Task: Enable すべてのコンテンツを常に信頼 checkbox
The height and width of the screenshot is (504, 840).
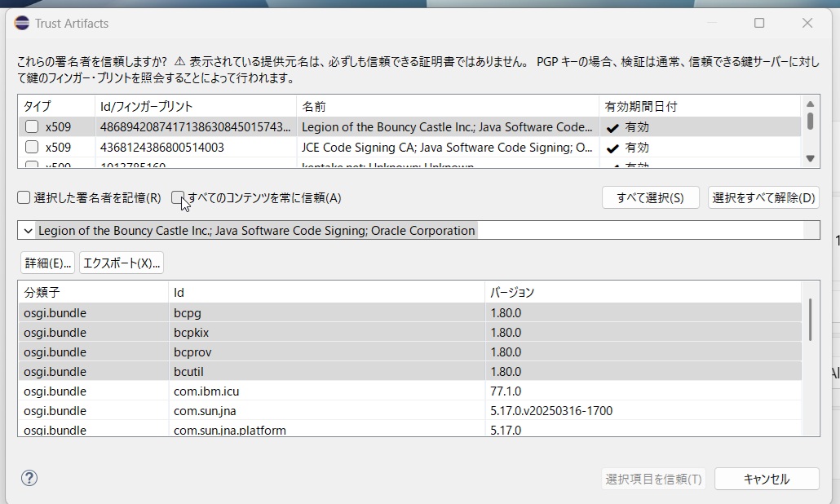Action: coord(178,198)
